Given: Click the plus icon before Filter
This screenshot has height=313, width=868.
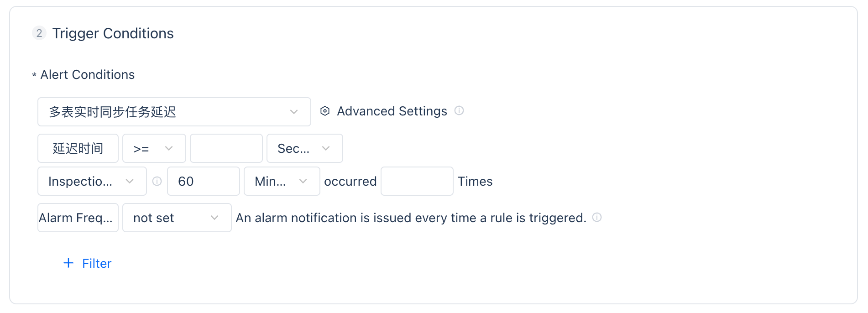Looking at the screenshot, I should click(x=68, y=263).
